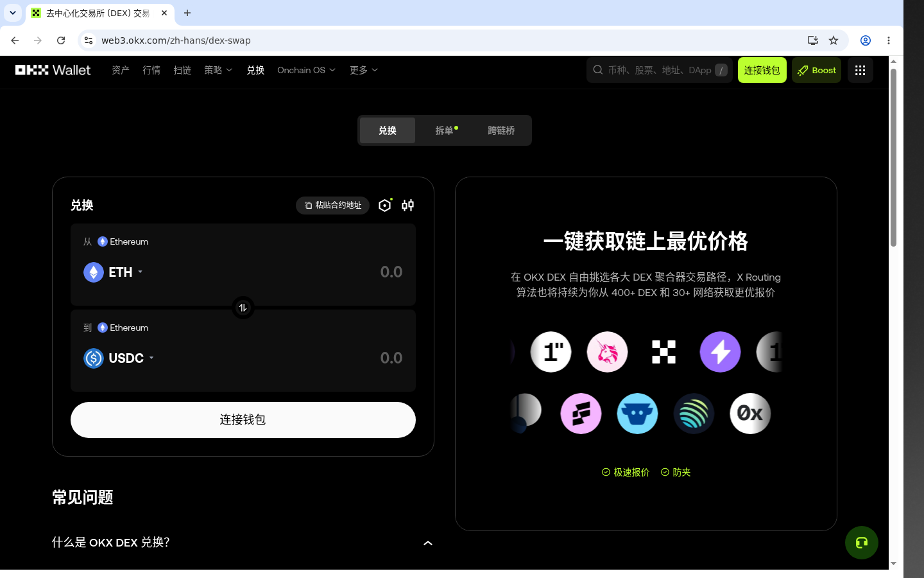The width and height of the screenshot is (924, 578).
Task: Click the Uniswap unicorn logo
Action: pos(607,352)
